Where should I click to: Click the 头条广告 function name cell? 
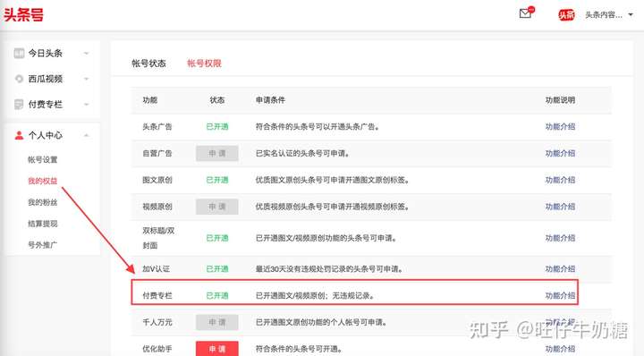[x=157, y=126]
